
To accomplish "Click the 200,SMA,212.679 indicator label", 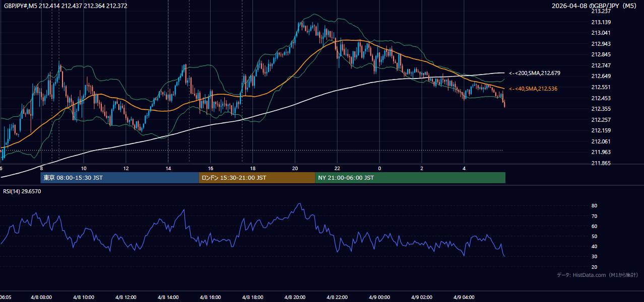I will point(534,73).
